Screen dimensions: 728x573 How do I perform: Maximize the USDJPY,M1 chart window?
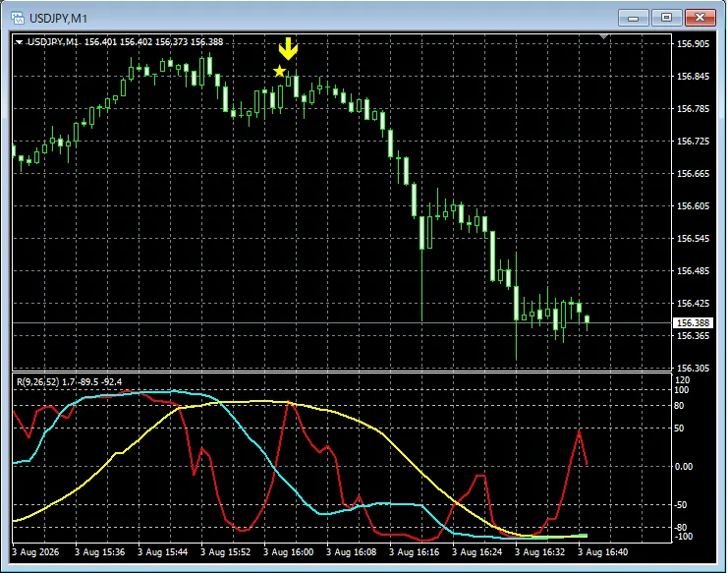[666, 18]
